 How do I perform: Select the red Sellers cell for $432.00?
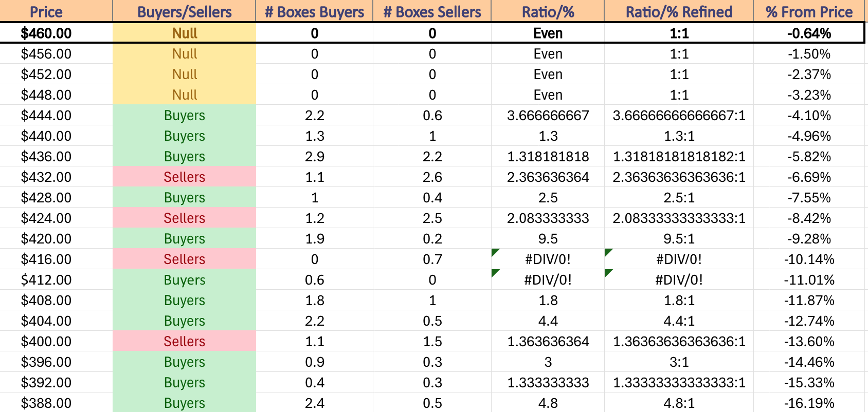(184, 177)
